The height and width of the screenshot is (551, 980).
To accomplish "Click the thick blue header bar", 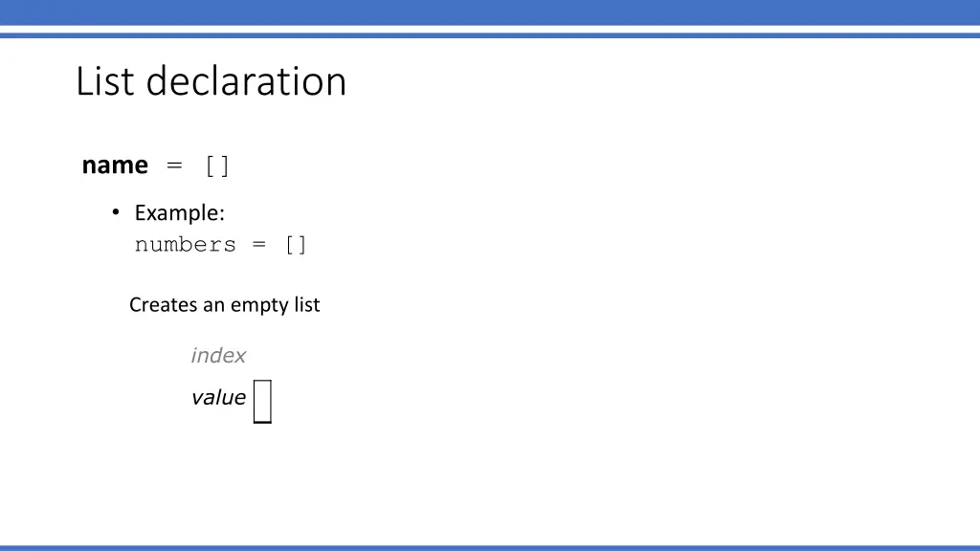I will pyautogui.click(x=490, y=12).
